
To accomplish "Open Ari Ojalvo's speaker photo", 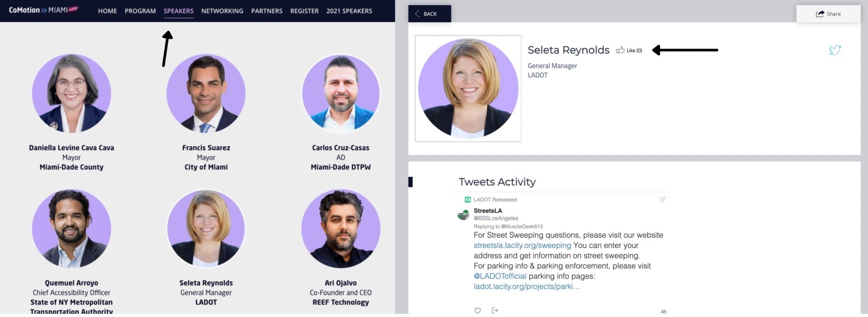I will click(x=341, y=229).
